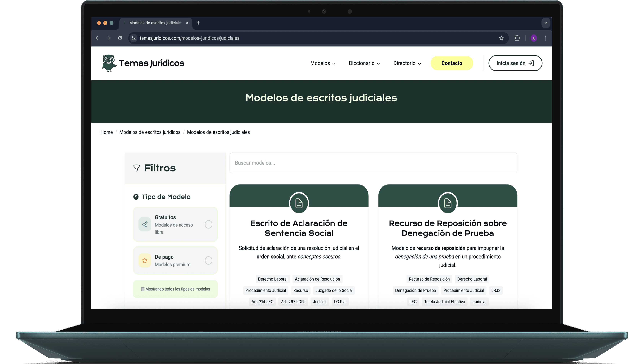Click Modelos de escritos judiciales breadcrumb
This screenshot has width=629, height=364.
[218, 132]
